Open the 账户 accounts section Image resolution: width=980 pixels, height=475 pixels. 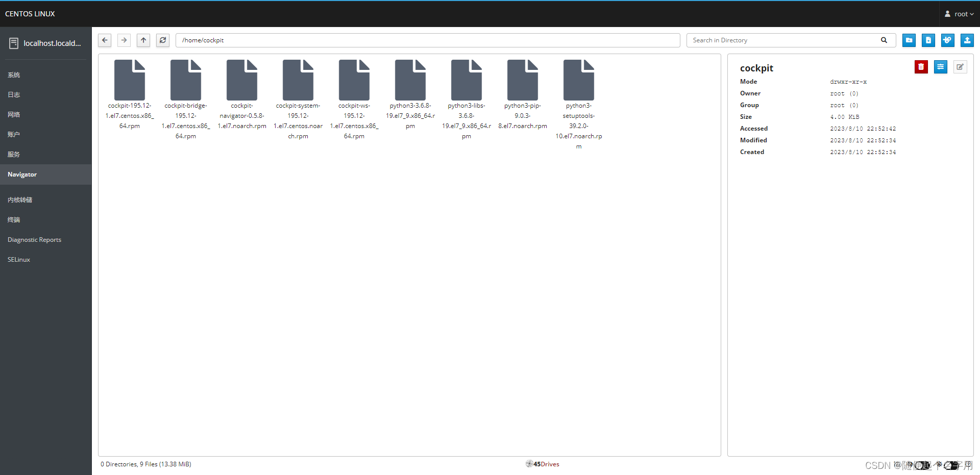(x=14, y=134)
